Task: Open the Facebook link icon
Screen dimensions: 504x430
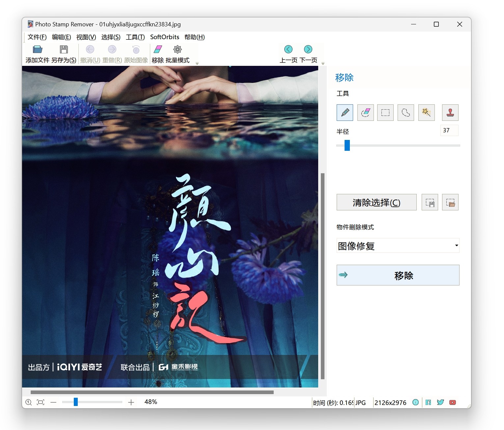Action: pyautogui.click(x=428, y=402)
